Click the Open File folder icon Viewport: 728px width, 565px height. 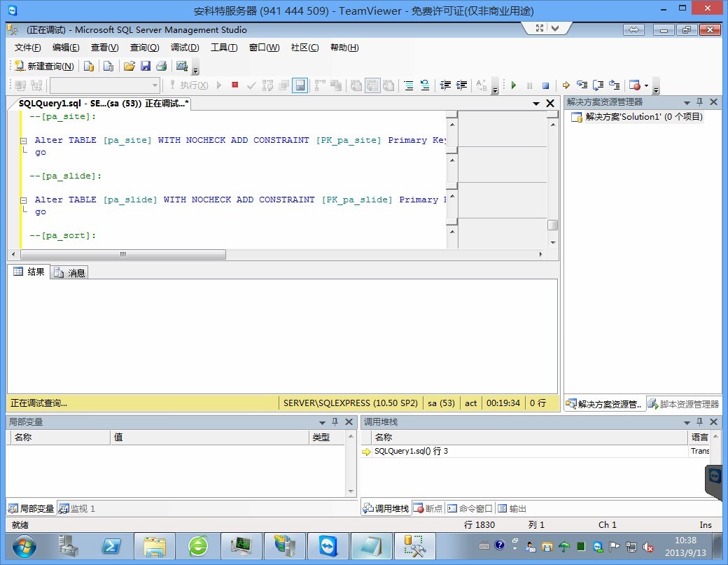click(129, 66)
